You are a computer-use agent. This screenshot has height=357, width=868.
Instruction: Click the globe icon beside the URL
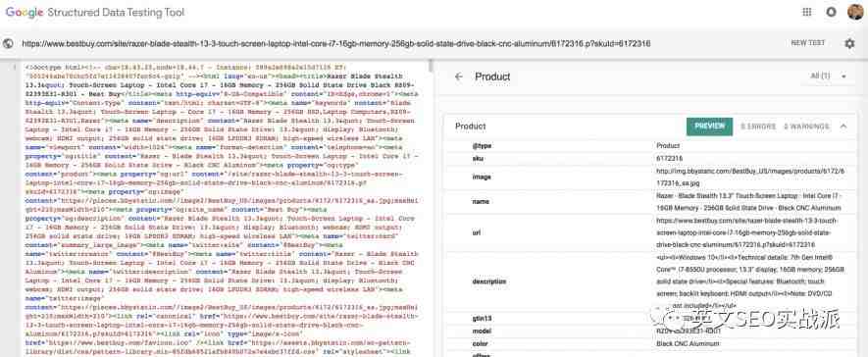pos(8,44)
